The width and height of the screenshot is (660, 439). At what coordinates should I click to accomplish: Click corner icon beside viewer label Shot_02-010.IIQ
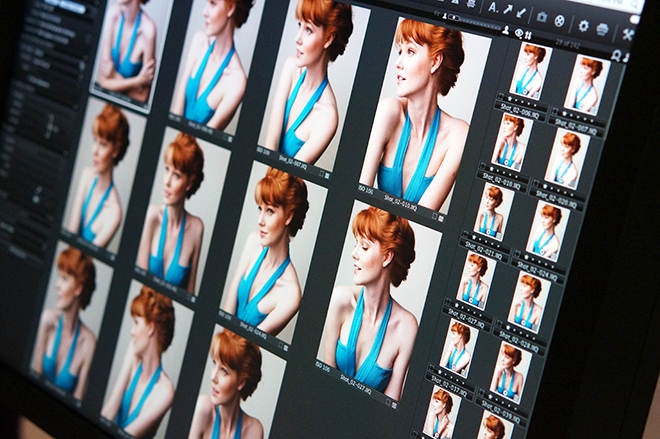pyautogui.click(x=441, y=218)
